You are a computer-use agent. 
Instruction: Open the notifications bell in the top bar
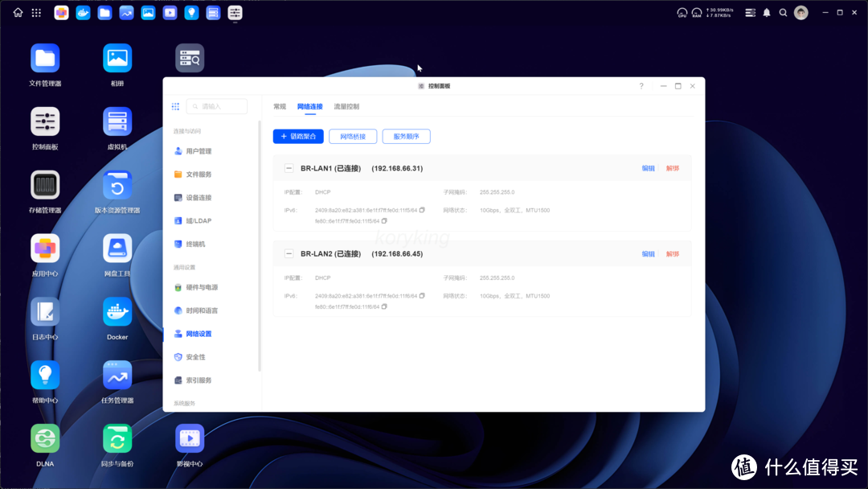(x=767, y=12)
